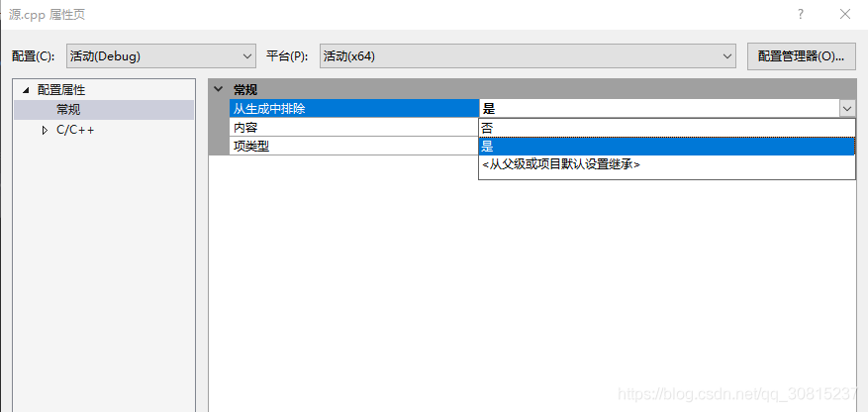This screenshot has height=412, width=868.
Task: Select the 从生成中排除 property row
Action: click(354, 109)
